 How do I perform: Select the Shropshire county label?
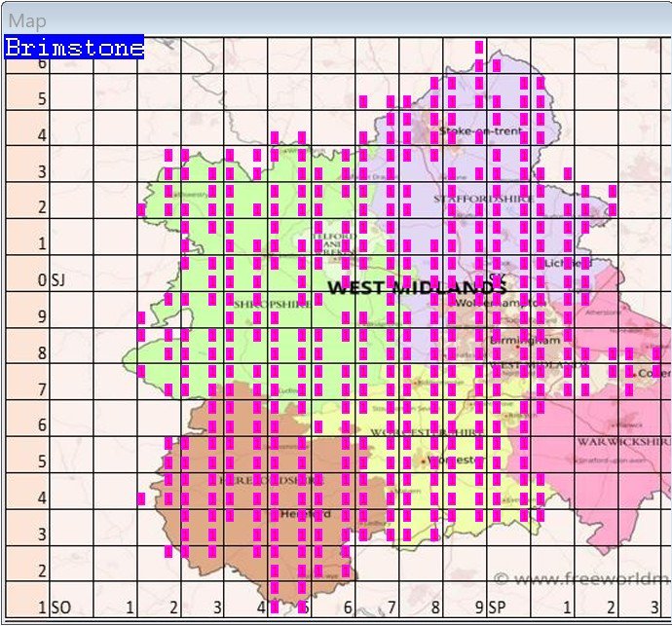[x=261, y=304]
